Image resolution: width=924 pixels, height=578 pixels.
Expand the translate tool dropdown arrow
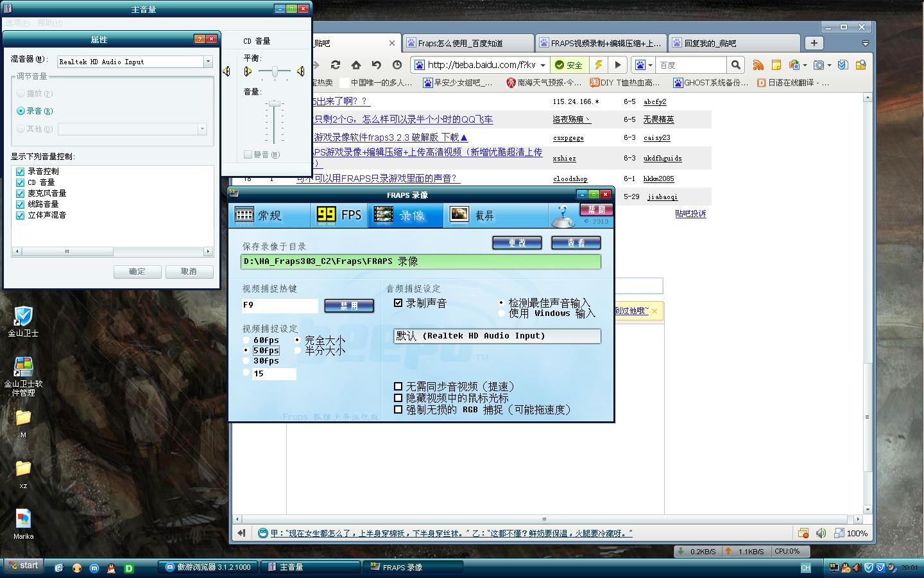click(805, 65)
